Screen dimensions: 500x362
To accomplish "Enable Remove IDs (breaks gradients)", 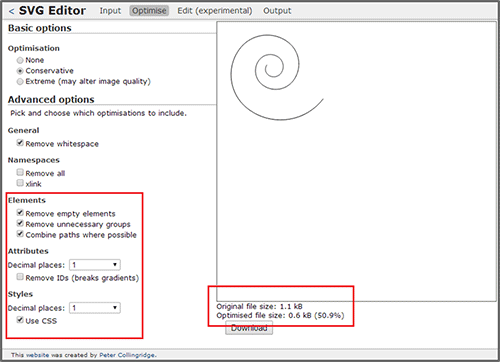I will pos(20,277).
